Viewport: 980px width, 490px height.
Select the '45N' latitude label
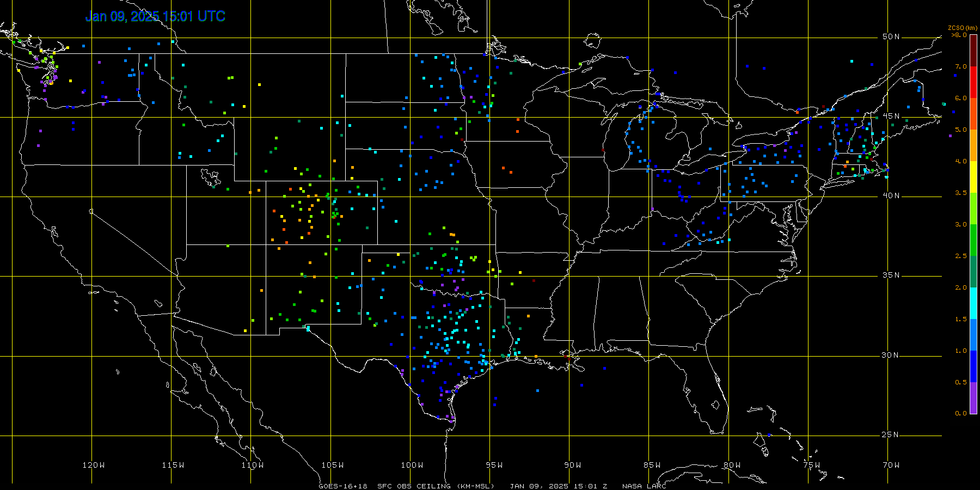(891, 117)
